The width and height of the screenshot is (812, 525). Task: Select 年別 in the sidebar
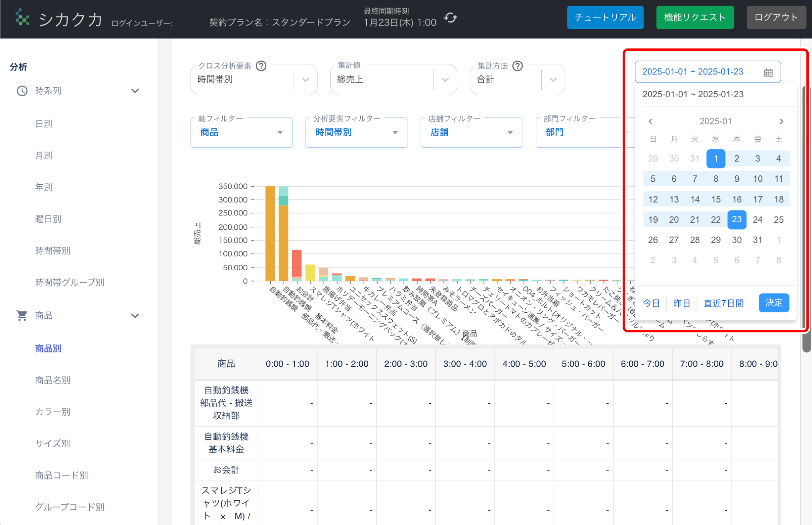tap(44, 187)
